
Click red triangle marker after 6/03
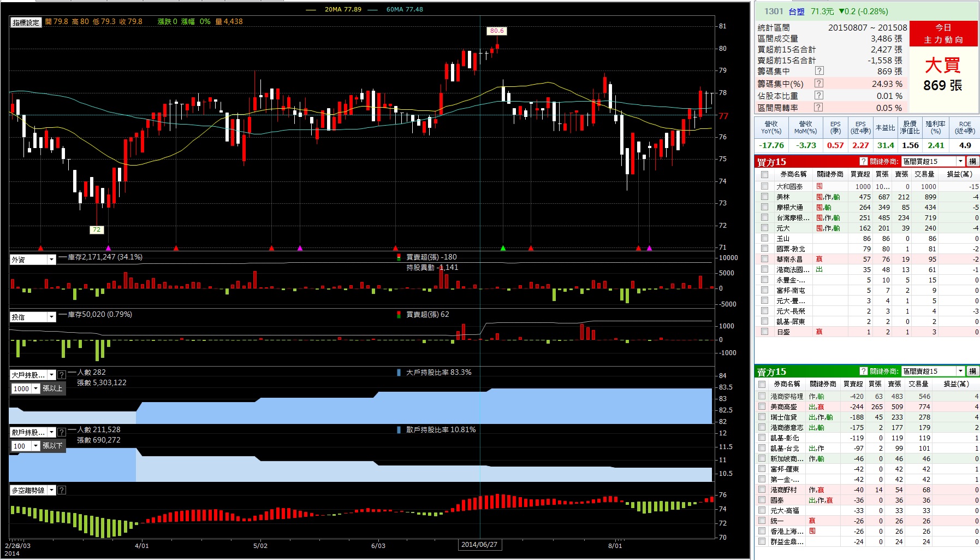click(x=396, y=248)
